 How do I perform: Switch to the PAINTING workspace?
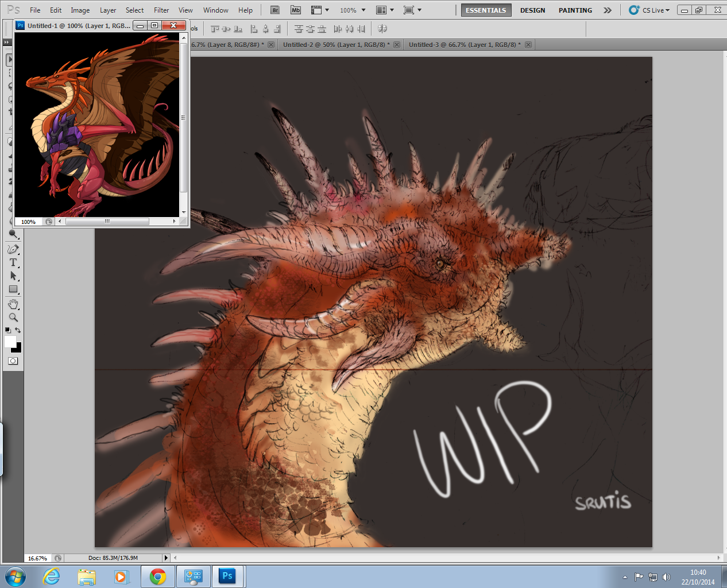click(575, 10)
